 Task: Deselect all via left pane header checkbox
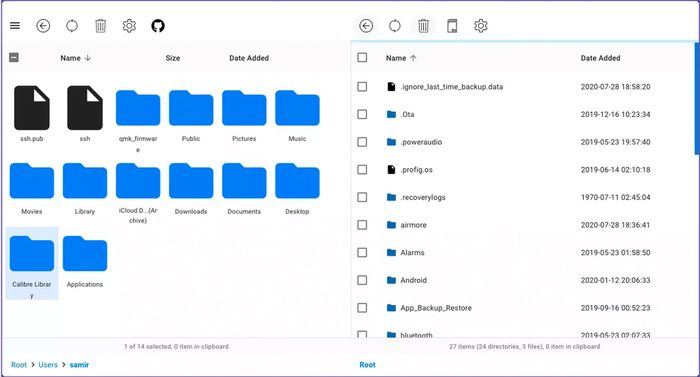(x=14, y=58)
